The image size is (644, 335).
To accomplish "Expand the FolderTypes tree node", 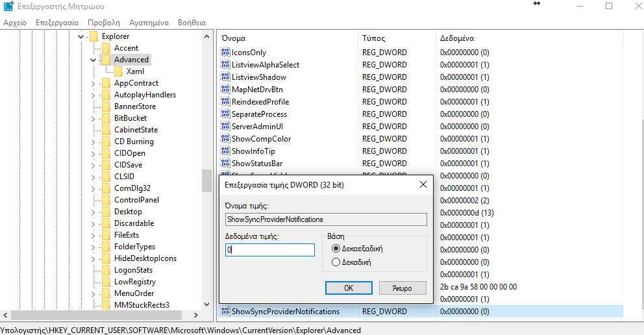I will pos(93,247).
